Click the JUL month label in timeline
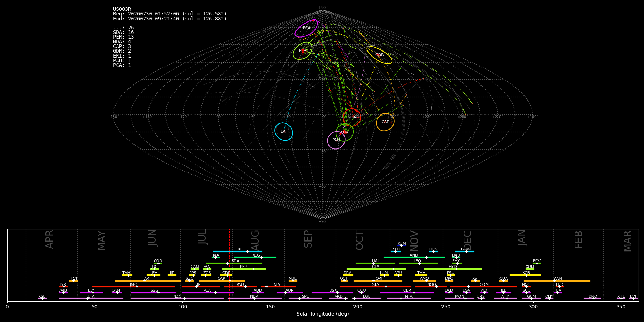This screenshot has width=644, height=322. coord(203,237)
